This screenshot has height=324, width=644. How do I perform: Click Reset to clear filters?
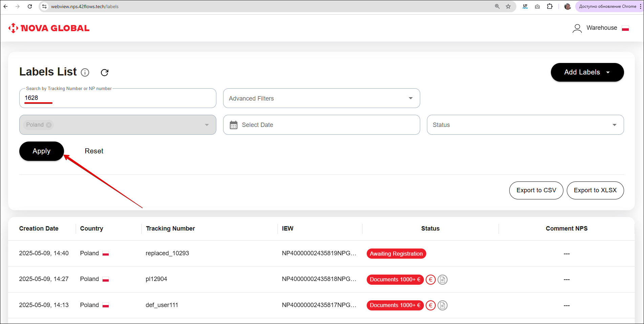pyautogui.click(x=94, y=151)
